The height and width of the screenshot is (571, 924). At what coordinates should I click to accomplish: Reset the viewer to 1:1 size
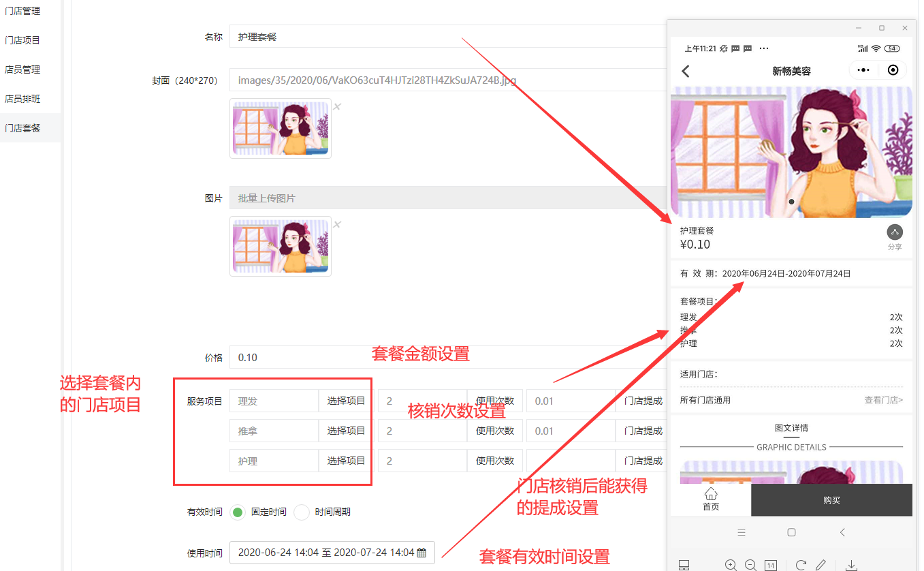771,565
